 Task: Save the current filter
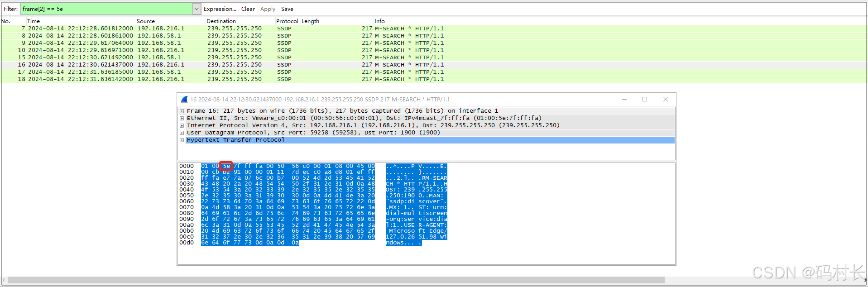tap(287, 9)
